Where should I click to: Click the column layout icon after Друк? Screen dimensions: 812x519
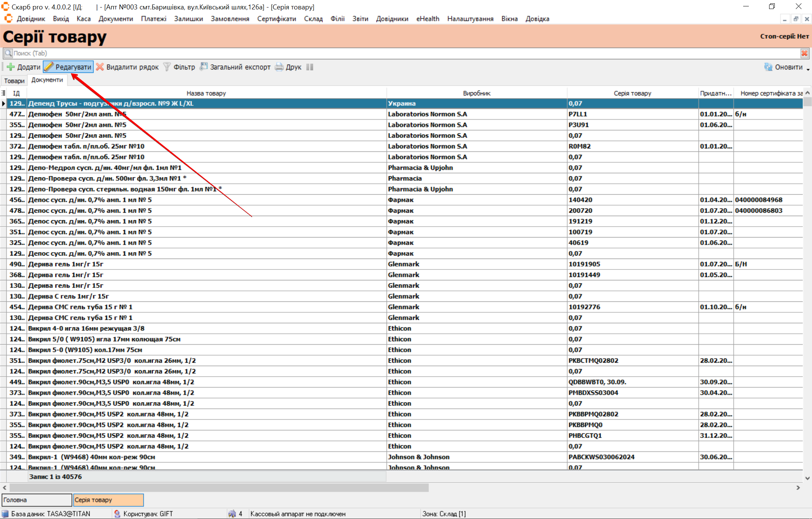tap(310, 67)
